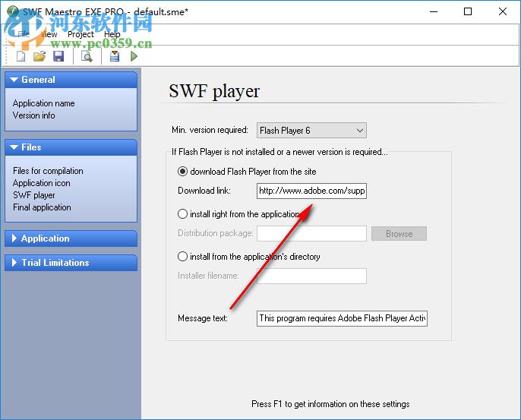Open SWF player page in sidebar

pyautogui.click(x=34, y=195)
